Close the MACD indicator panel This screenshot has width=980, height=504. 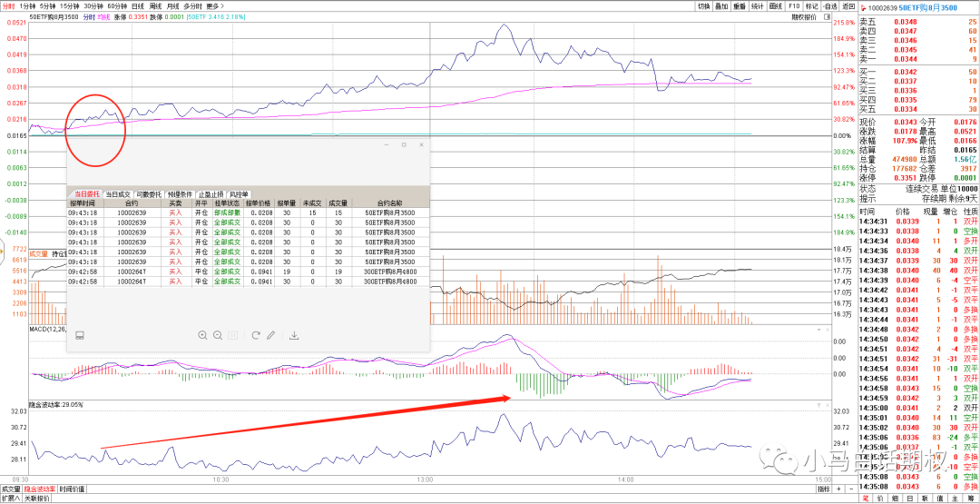(x=827, y=329)
